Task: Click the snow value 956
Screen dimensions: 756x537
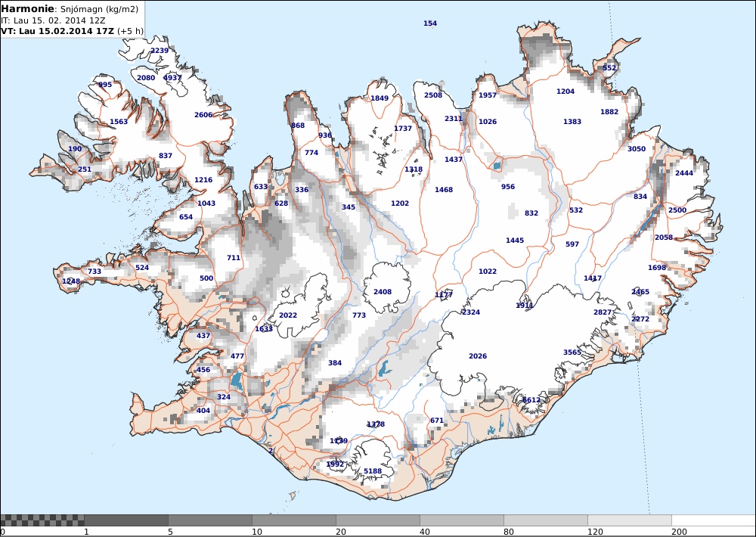Action: [x=508, y=186]
